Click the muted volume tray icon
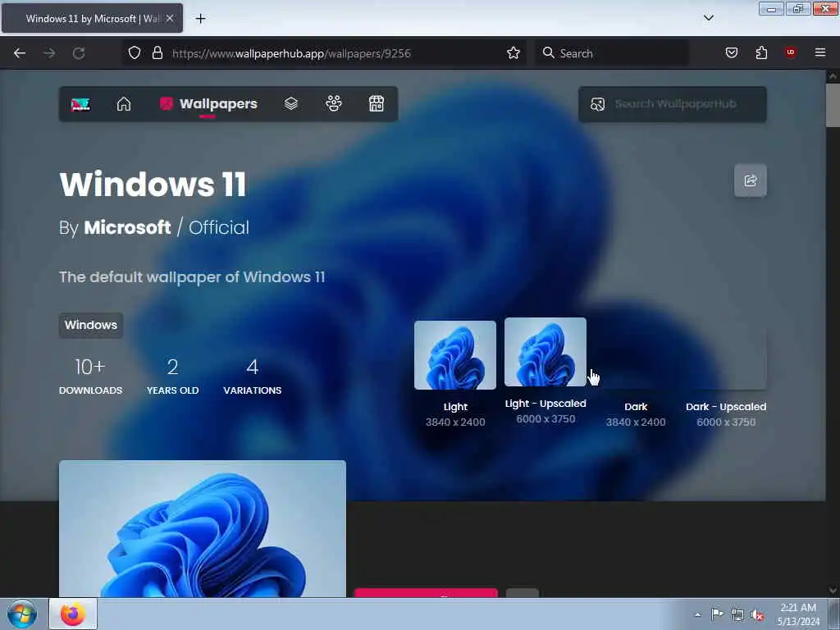The height and width of the screenshot is (630, 840). coord(757,615)
